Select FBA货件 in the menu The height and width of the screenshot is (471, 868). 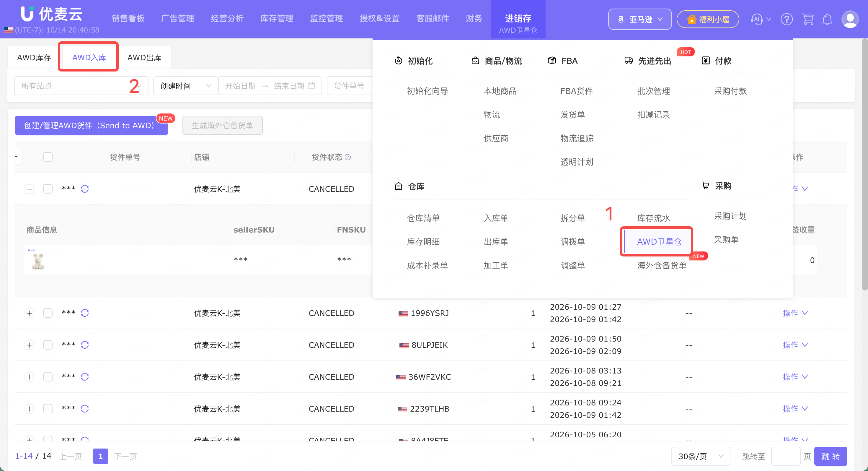pos(576,91)
